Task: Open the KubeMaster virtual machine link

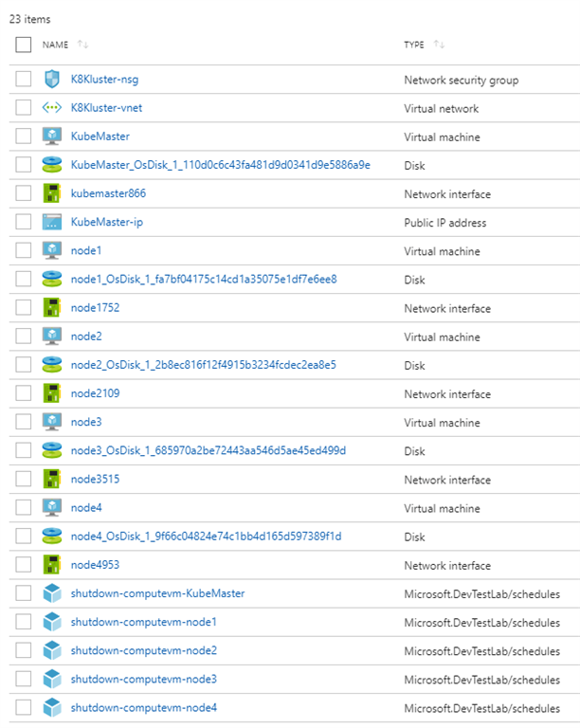Action: [100, 136]
